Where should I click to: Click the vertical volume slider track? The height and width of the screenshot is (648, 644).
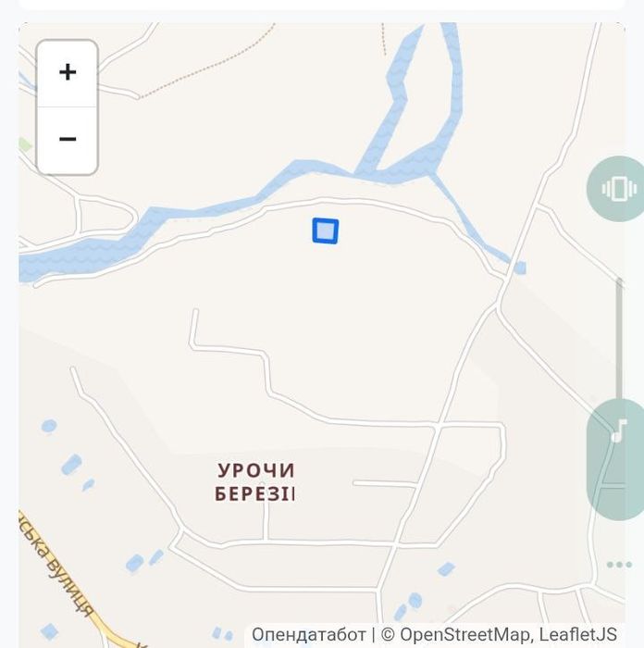[619, 339]
